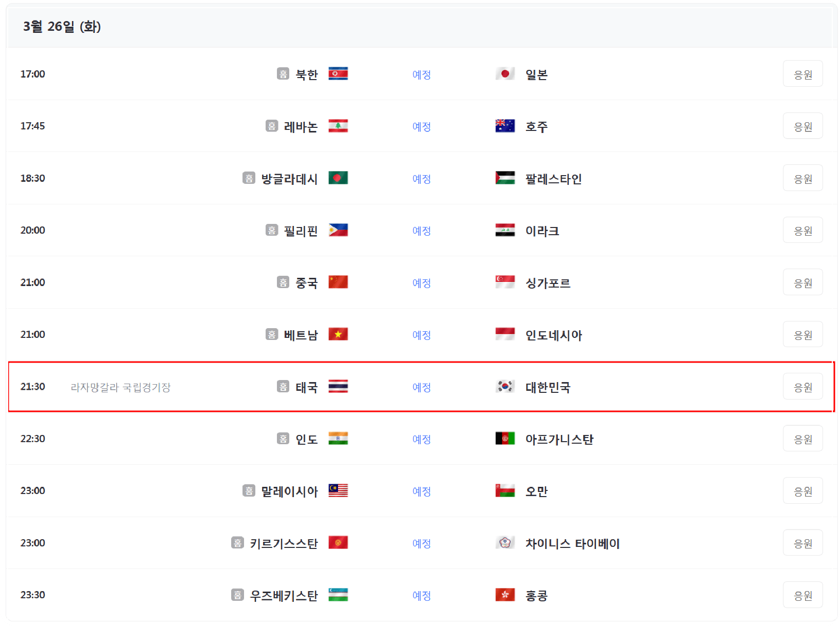Click the 3월 26일 date header
The height and width of the screenshot is (626, 840).
coord(62,26)
